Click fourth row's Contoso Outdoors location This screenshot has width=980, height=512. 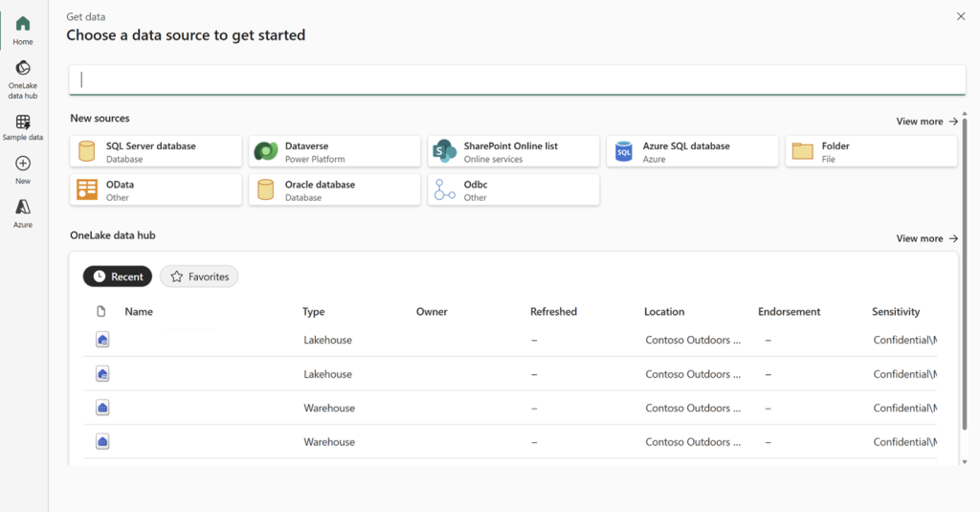[693, 442]
